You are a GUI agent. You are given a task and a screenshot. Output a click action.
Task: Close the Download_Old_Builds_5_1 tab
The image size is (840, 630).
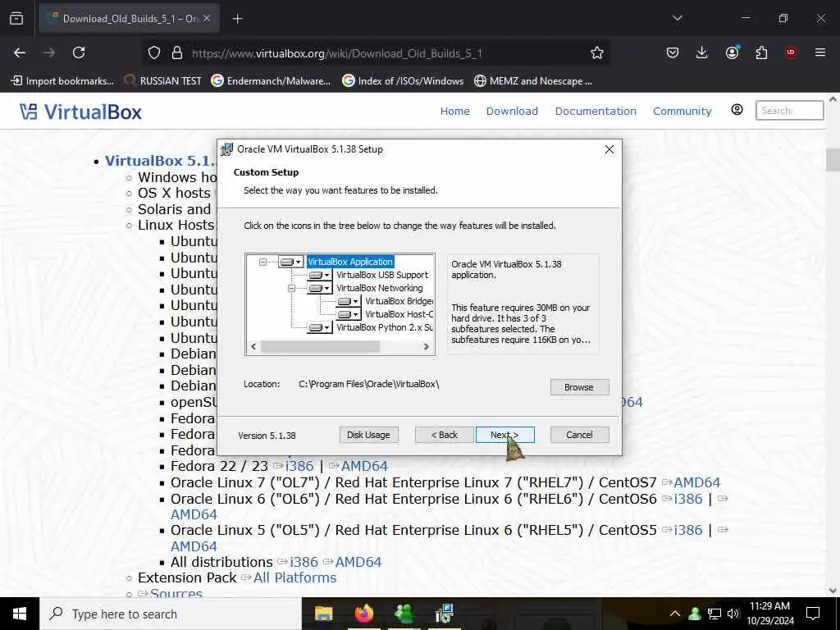tap(207, 19)
